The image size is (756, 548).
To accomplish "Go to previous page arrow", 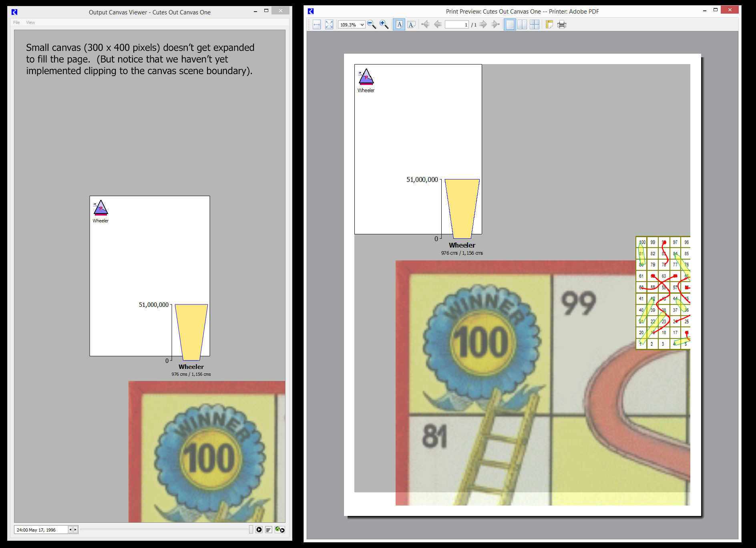I will [438, 25].
